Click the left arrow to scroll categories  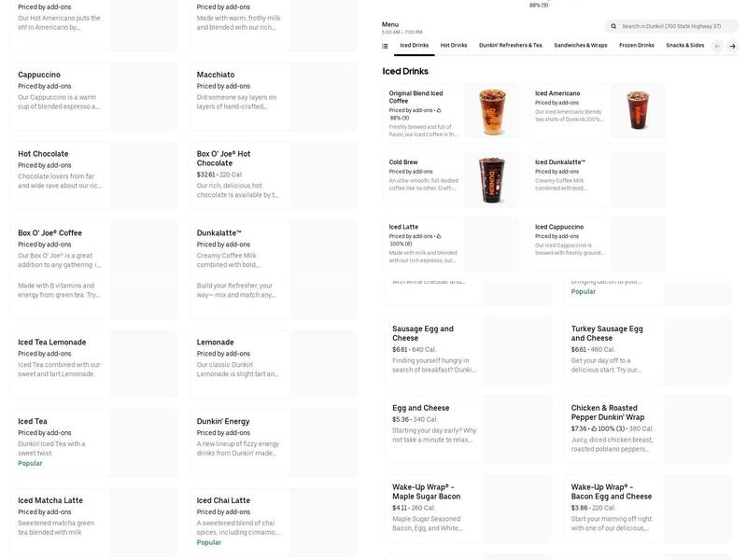[717, 46]
